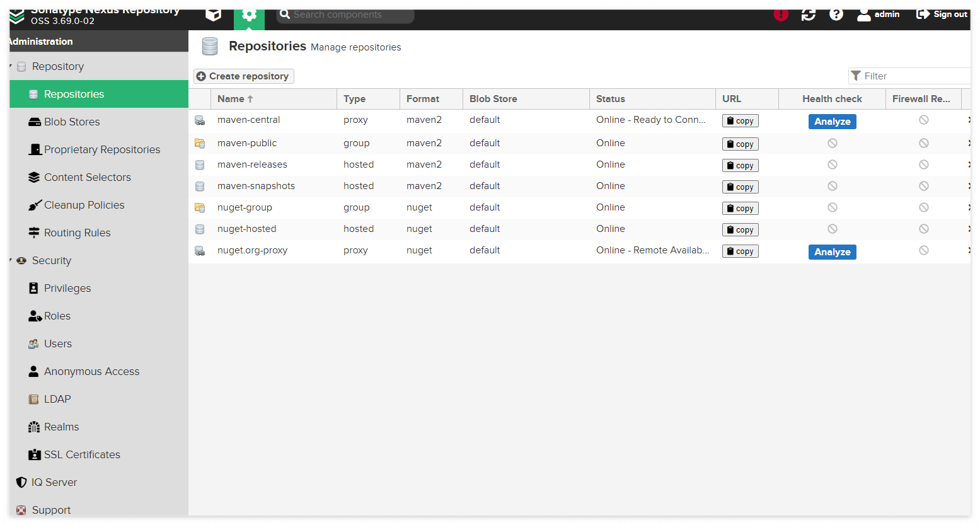Copy the URL for maven-central
Image resolution: width=980 pixels, height=525 pixels.
pos(740,121)
